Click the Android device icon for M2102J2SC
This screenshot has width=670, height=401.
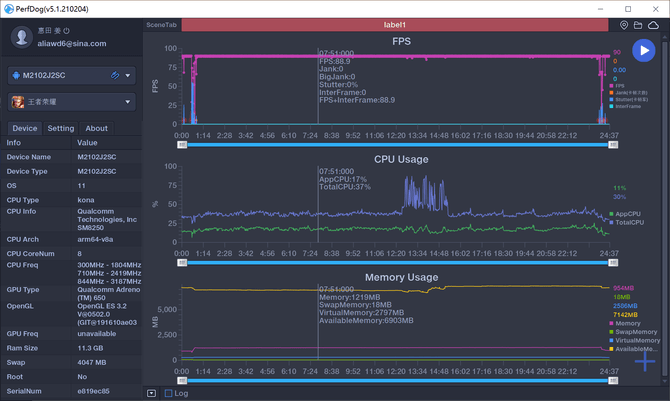[16, 76]
